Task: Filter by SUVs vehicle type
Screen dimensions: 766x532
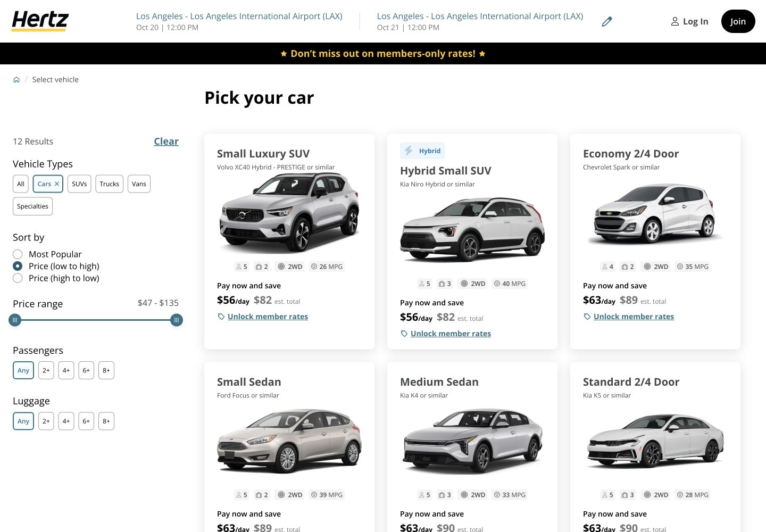Action: coord(79,184)
